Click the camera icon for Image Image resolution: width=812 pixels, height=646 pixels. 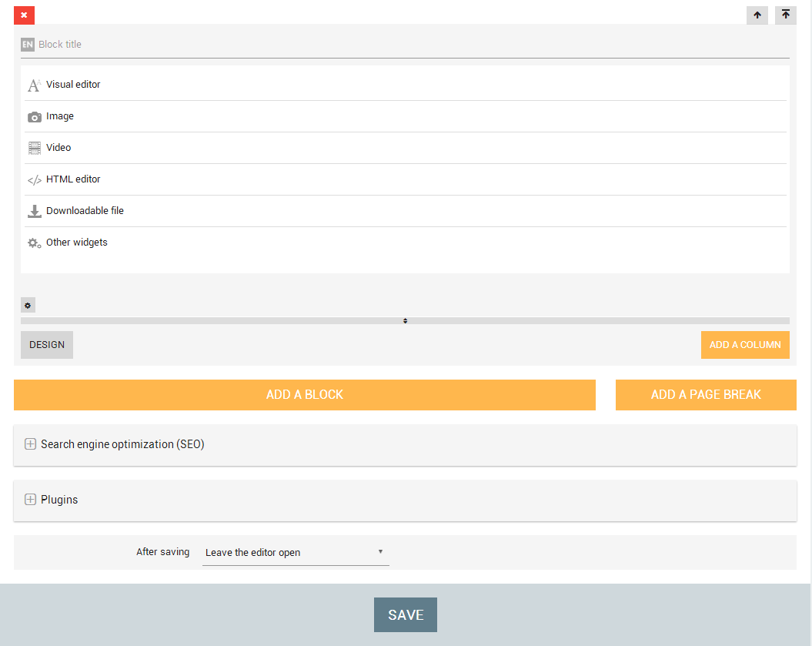coord(35,117)
